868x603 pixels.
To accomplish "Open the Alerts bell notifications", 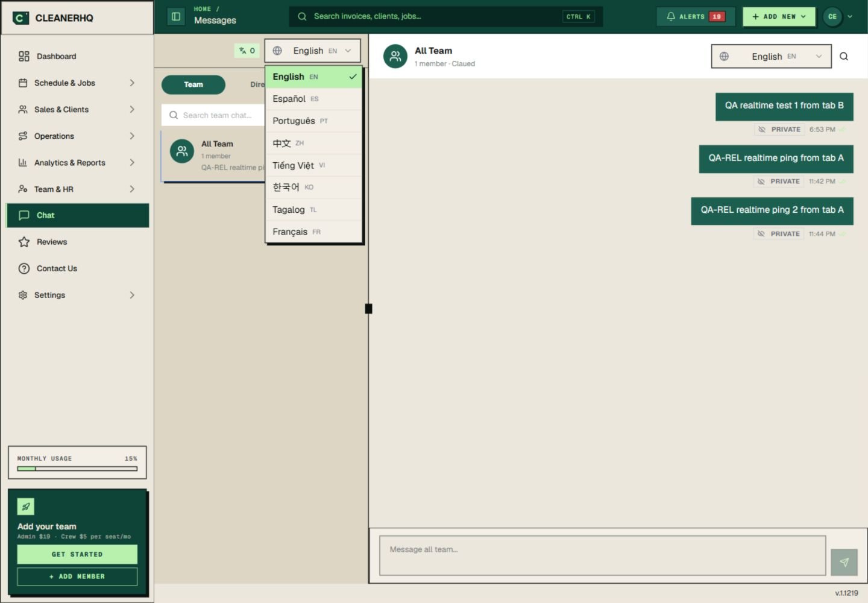I will point(696,17).
